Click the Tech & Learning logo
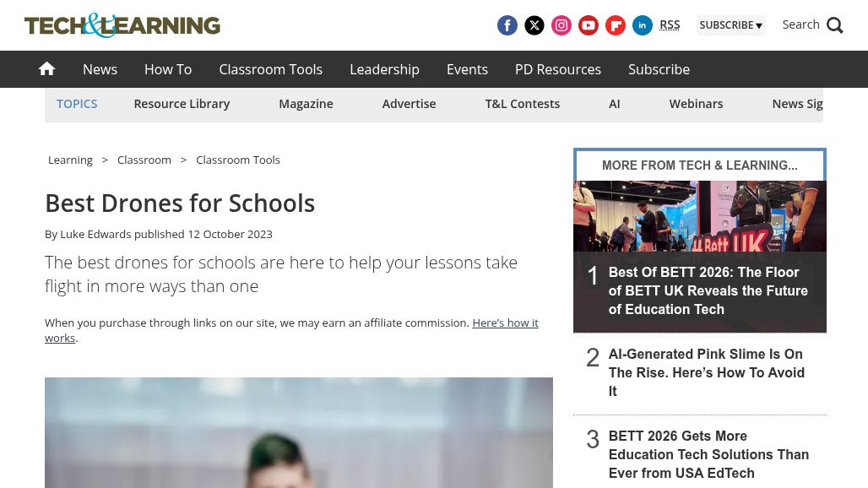This screenshot has width=868, height=488. 122,25
